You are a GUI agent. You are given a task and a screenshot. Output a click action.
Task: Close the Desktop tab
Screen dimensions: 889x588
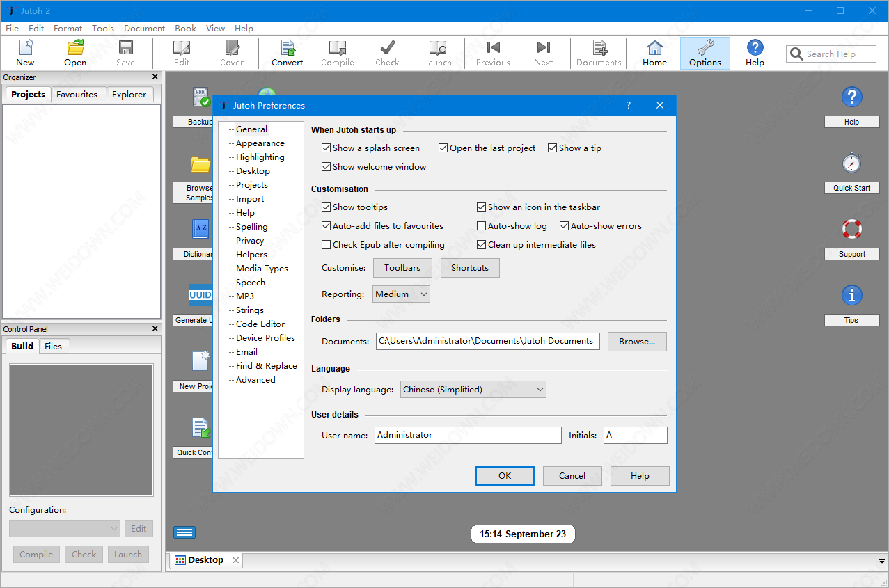[x=236, y=560]
